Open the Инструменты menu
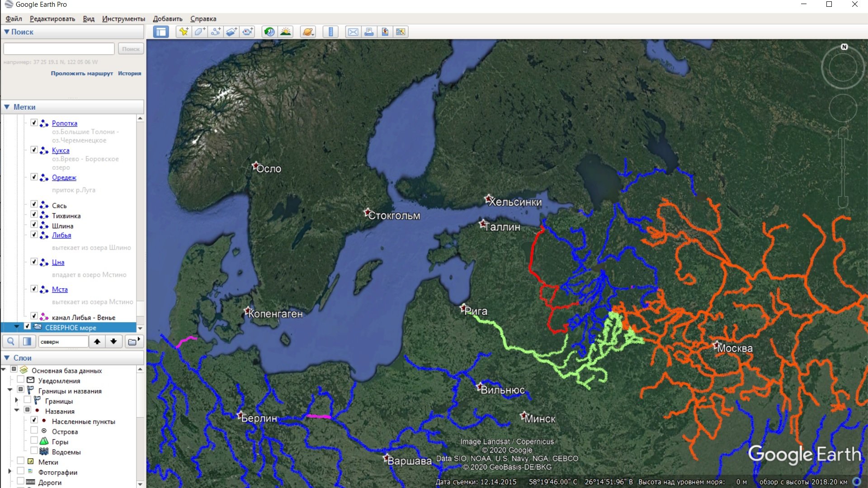 (x=123, y=19)
